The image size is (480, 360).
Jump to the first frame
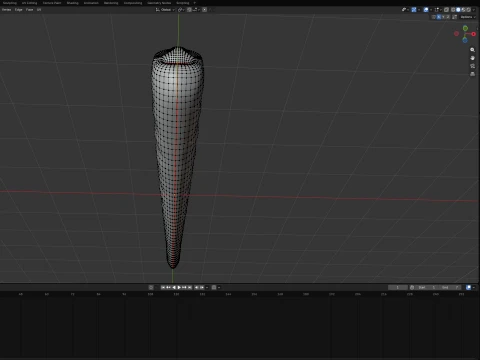tap(163, 287)
